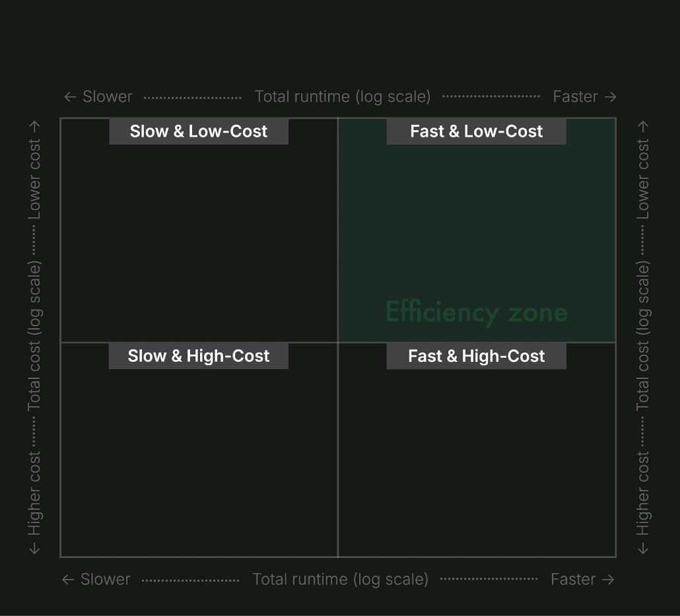Click the right Total cost (log scale) label
This screenshot has width=680, height=616.
[642, 337]
